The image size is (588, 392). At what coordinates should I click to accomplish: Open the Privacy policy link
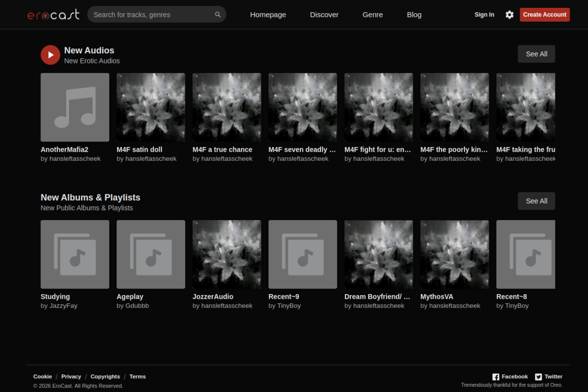[x=71, y=376]
